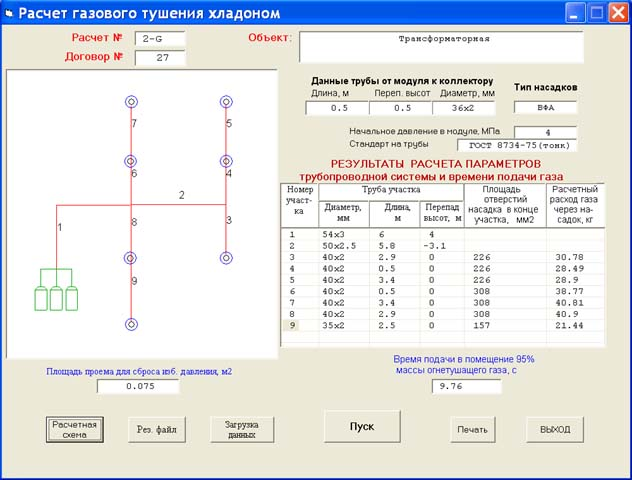Click ВЫХОД to exit the program
This screenshot has width=632, height=480.
pyautogui.click(x=555, y=429)
